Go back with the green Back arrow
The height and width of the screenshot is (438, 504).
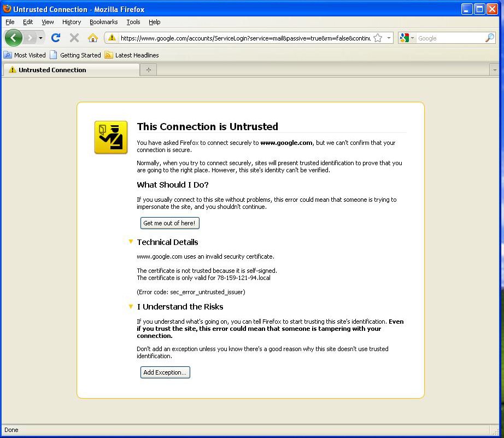coord(13,38)
